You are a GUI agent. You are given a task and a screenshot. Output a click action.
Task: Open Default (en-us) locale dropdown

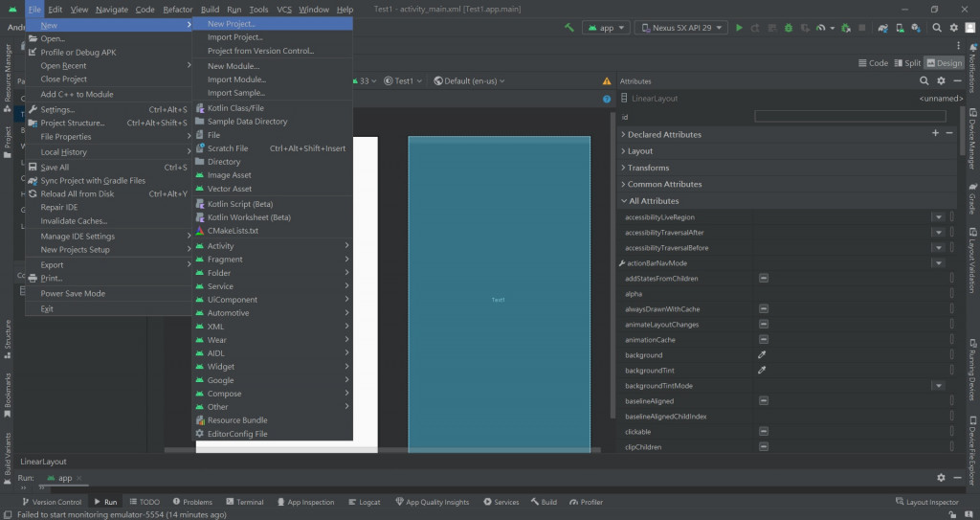[469, 80]
